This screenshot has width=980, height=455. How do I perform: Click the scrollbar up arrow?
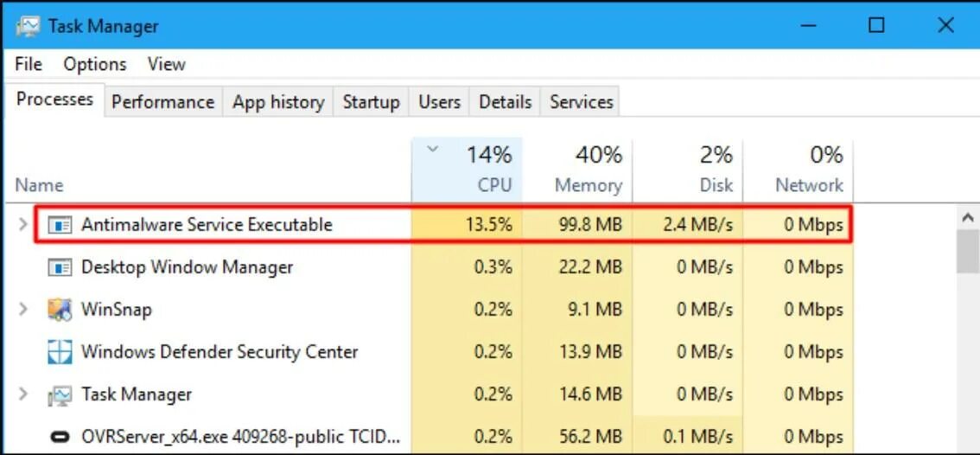click(x=967, y=217)
